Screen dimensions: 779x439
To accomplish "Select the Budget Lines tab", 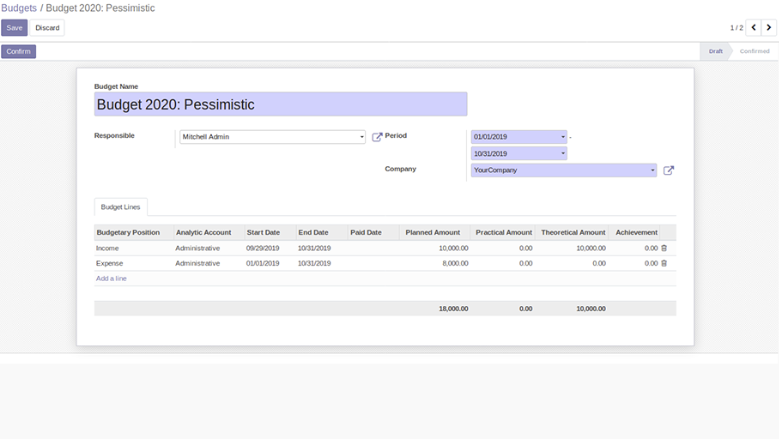I will [121, 207].
